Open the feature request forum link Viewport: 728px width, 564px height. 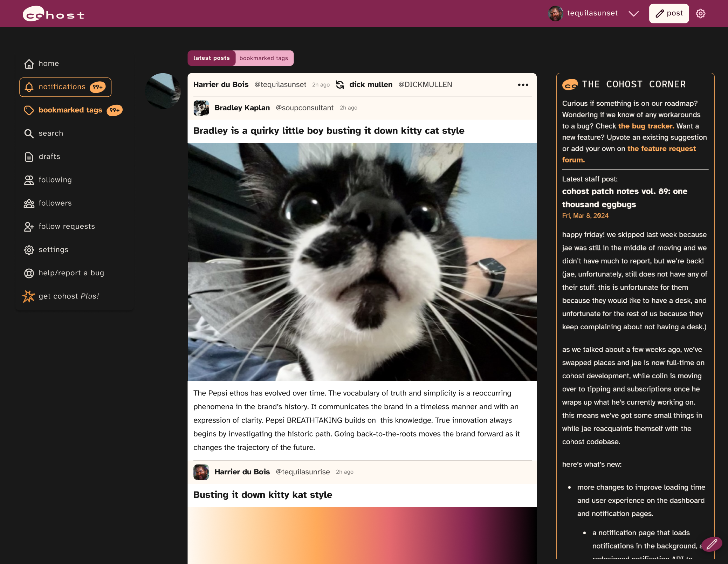point(661,149)
